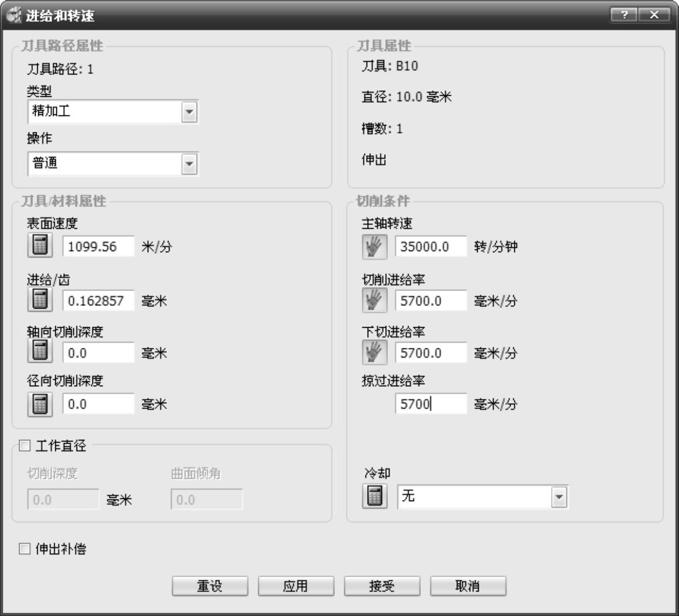679x616 pixels.
Task: Click the dialog title bar icon
Action: click(x=13, y=15)
